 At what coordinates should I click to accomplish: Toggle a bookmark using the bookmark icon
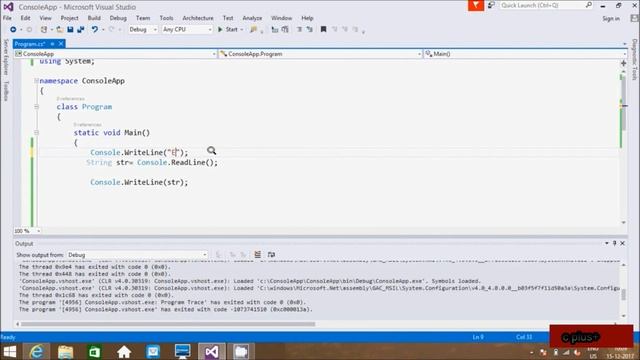coord(323,29)
